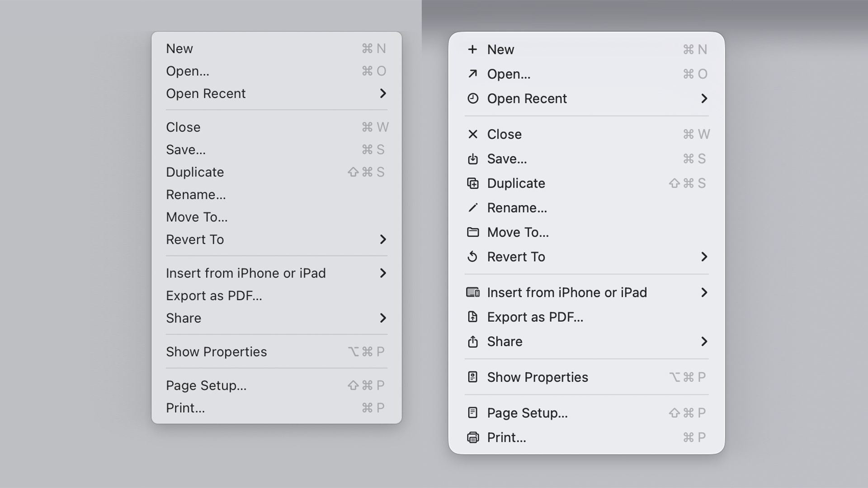868x488 pixels.
Task: Select the device icon for Insert from iPhone or iPad
Action: pyautogui.click(x=473, y=292)
